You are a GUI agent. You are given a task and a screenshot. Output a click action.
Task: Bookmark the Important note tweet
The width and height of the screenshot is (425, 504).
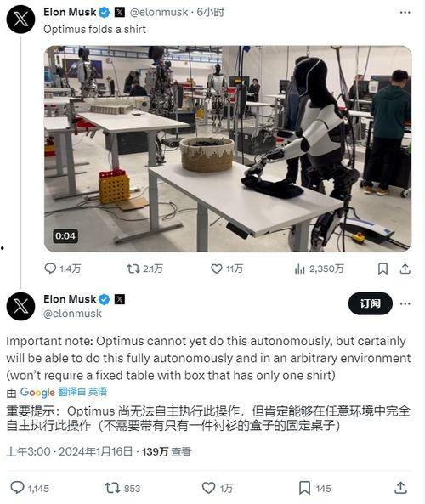point(304,488)
